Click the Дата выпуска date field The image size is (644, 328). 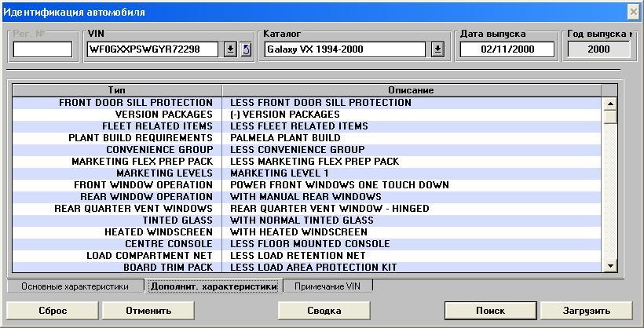point(507,49)
